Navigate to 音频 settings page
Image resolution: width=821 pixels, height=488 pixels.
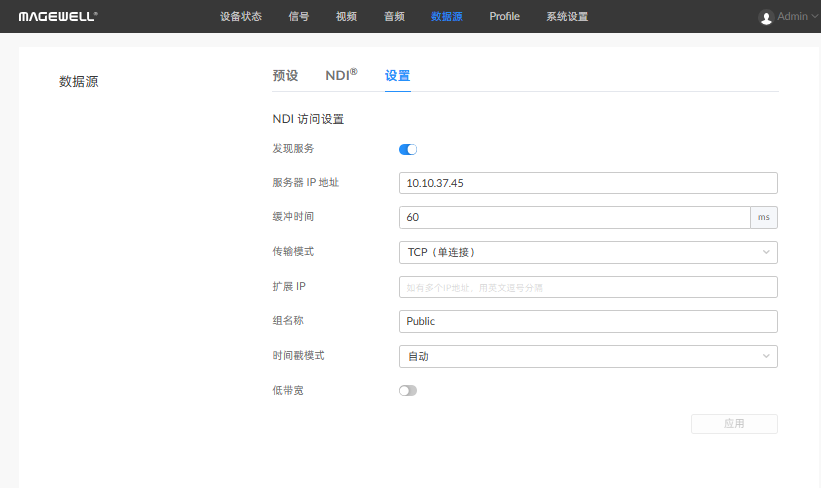tap(394, 17)
